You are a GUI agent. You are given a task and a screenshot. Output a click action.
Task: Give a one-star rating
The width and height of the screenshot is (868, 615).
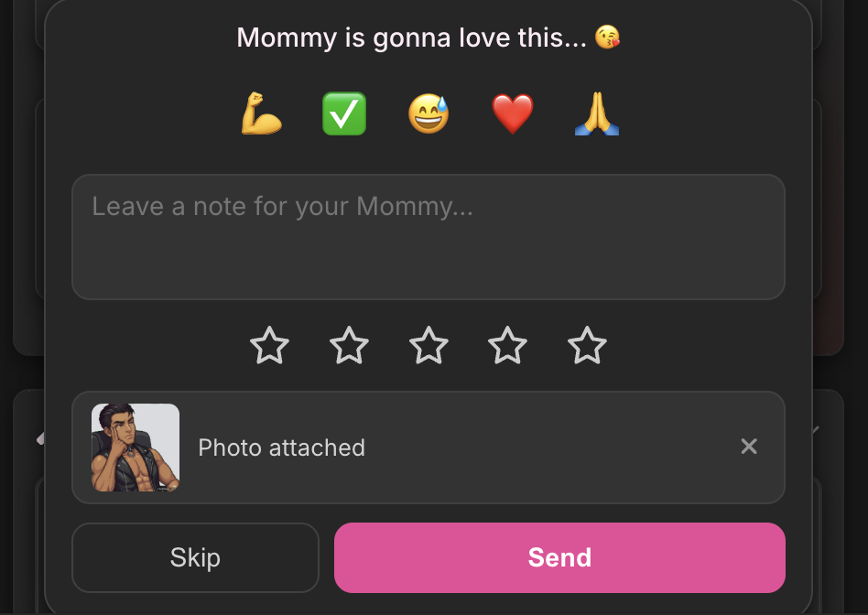tap(269, 346)
